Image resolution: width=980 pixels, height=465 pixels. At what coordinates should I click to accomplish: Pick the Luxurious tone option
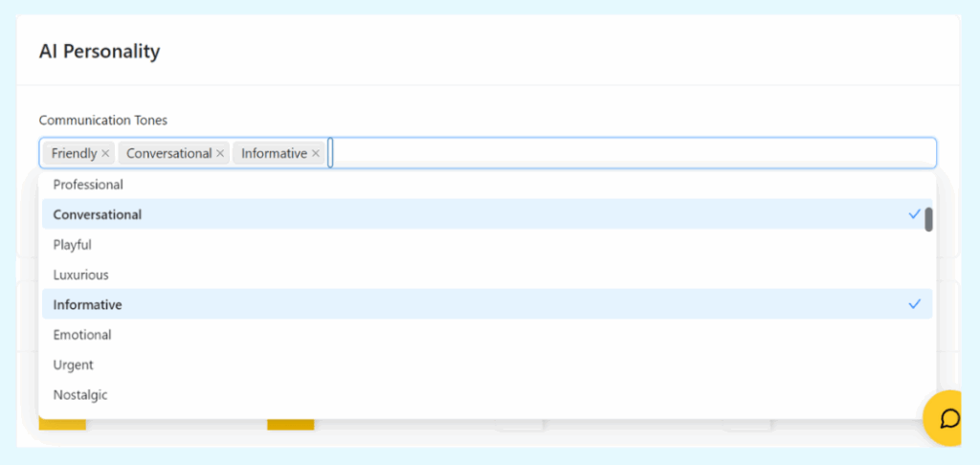[x=80, y=275]
